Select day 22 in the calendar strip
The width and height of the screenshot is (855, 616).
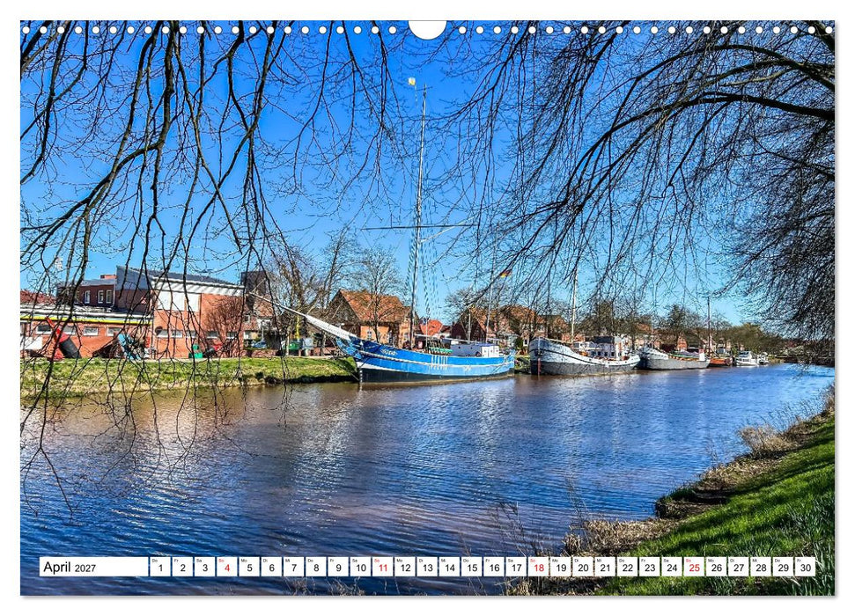[x=628, y=567]
